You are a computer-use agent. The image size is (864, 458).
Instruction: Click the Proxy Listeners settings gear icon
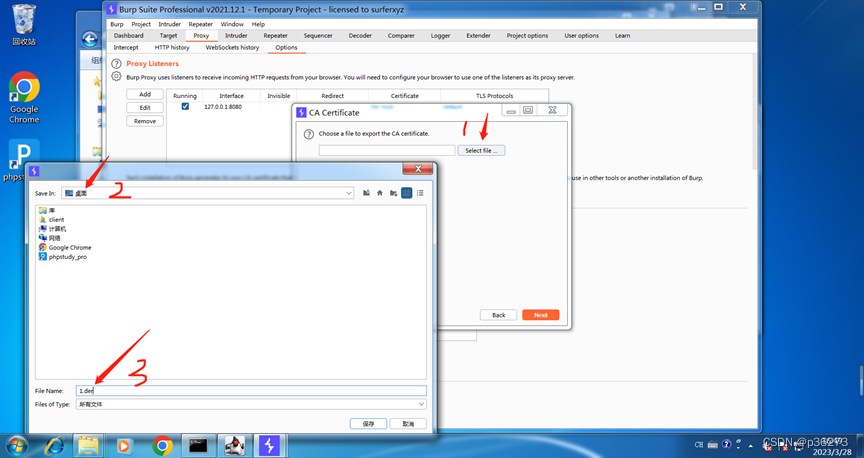pyautogui.click(x=116, y=77)
